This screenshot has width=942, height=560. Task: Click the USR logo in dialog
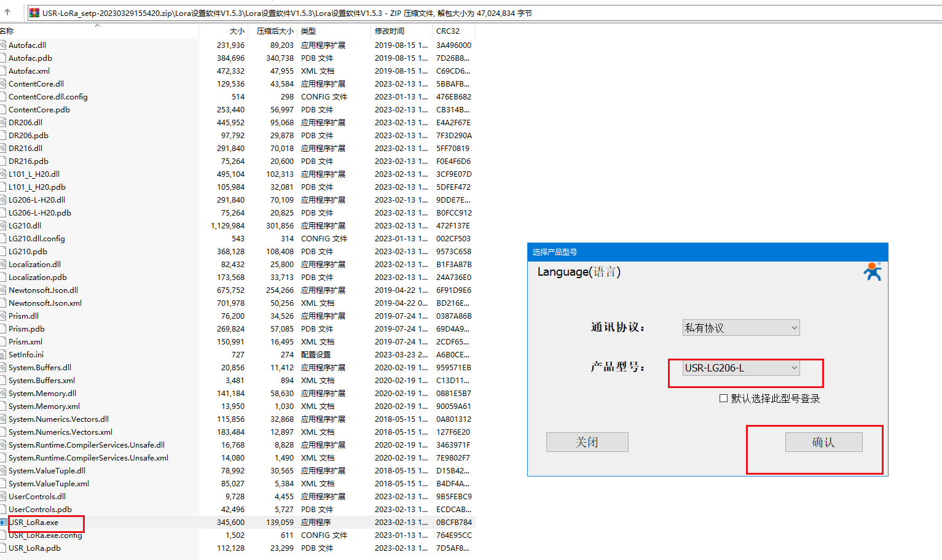873,271
